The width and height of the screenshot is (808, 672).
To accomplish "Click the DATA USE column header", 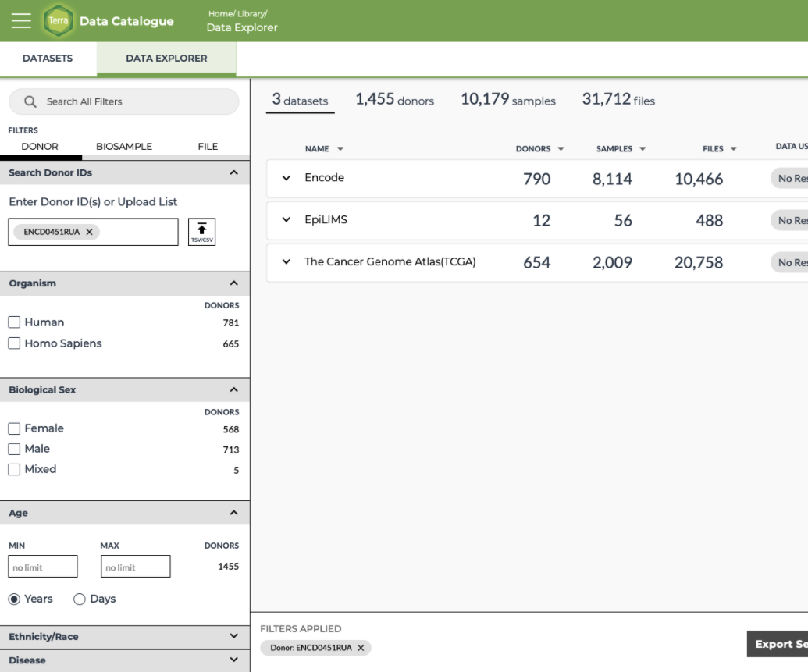I will pyautogui.click(x=792, y=147).
